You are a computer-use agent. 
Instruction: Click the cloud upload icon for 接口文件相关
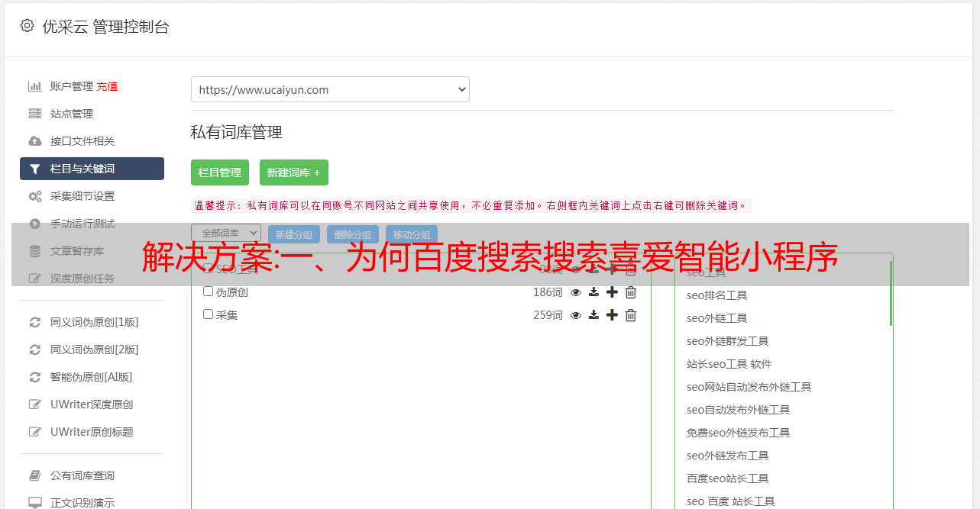tap(35, 141)
